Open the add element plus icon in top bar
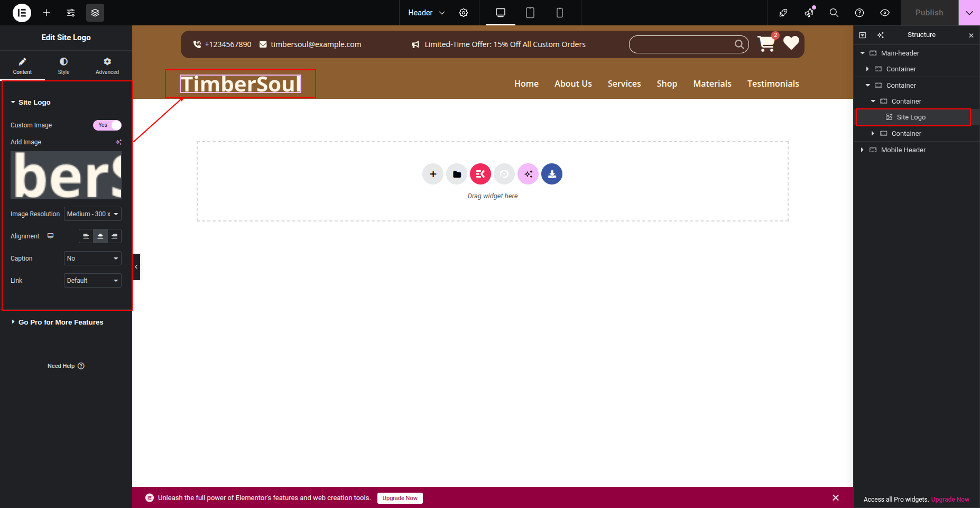 47,13
